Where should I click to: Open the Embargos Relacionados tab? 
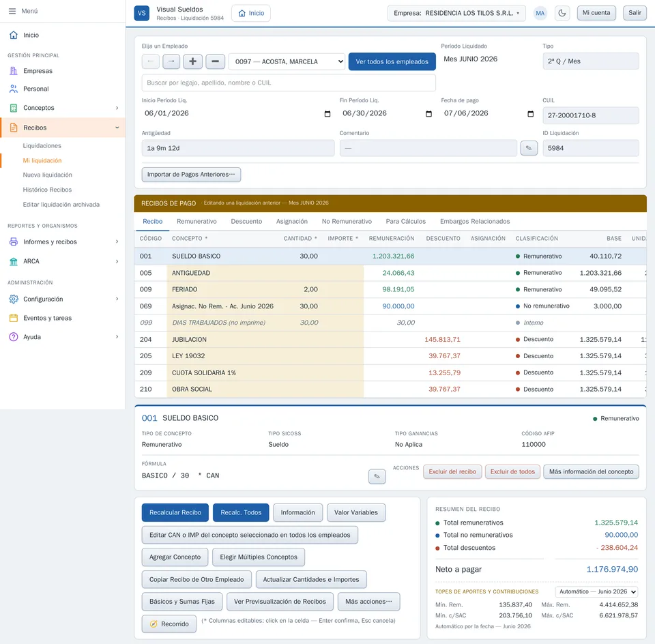tap(475, 221)
